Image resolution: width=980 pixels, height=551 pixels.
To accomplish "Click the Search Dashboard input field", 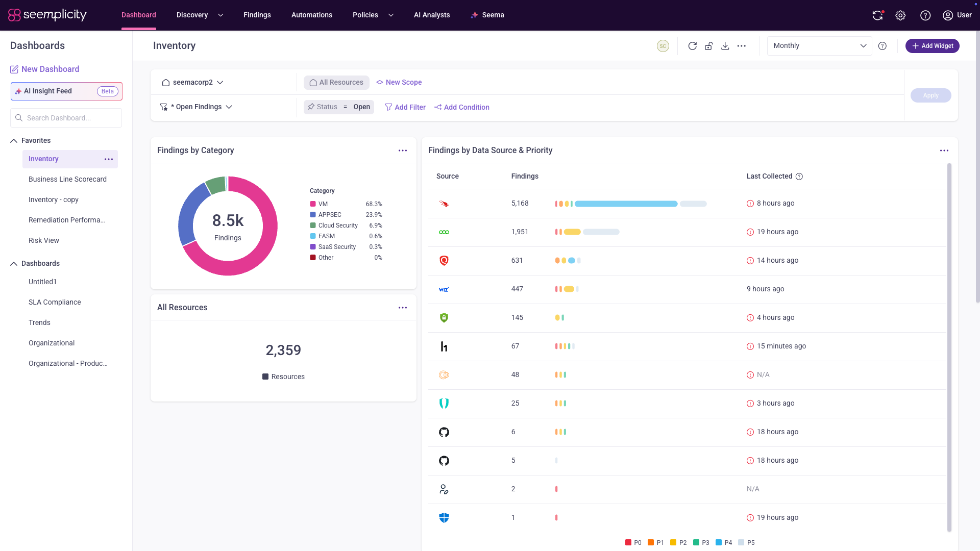I will click(66, 118).
